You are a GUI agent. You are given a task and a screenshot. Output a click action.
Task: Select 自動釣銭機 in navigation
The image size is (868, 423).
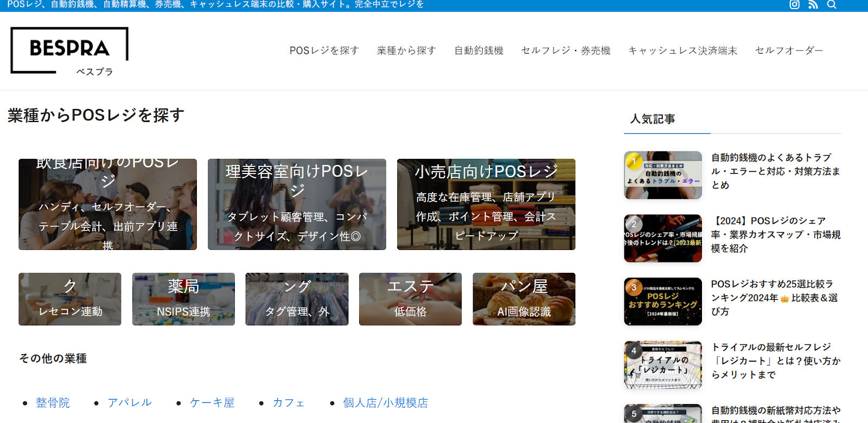pyautogui.click(x=478, y=50)
